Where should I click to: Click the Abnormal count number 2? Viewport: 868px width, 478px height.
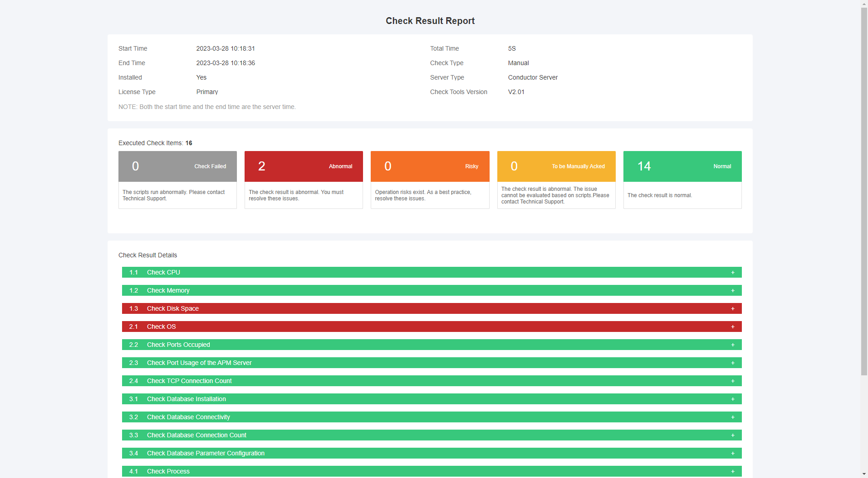pyautogui.click(x=262, y=166)
